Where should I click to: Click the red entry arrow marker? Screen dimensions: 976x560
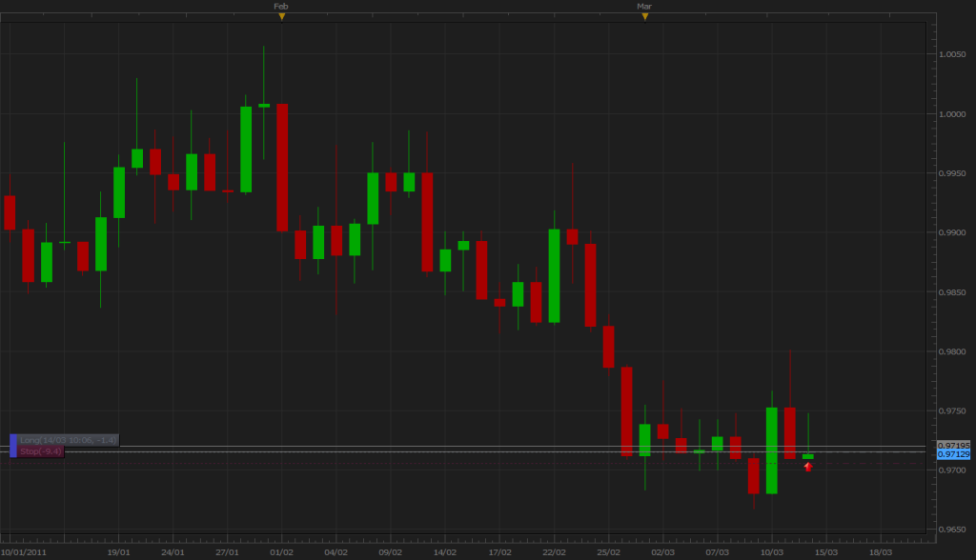point(808,467)
